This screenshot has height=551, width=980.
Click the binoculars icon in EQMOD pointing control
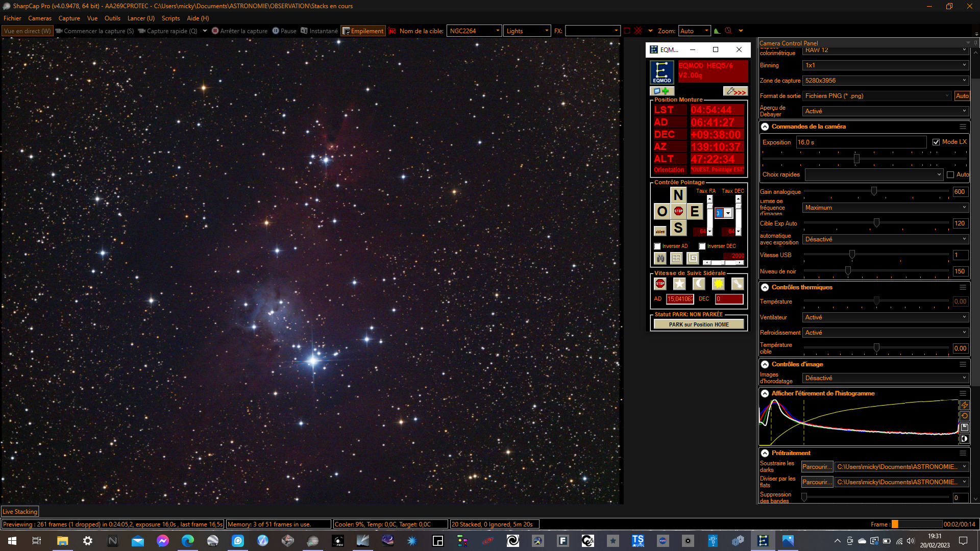pyautogui.click(x=660, y=258)
